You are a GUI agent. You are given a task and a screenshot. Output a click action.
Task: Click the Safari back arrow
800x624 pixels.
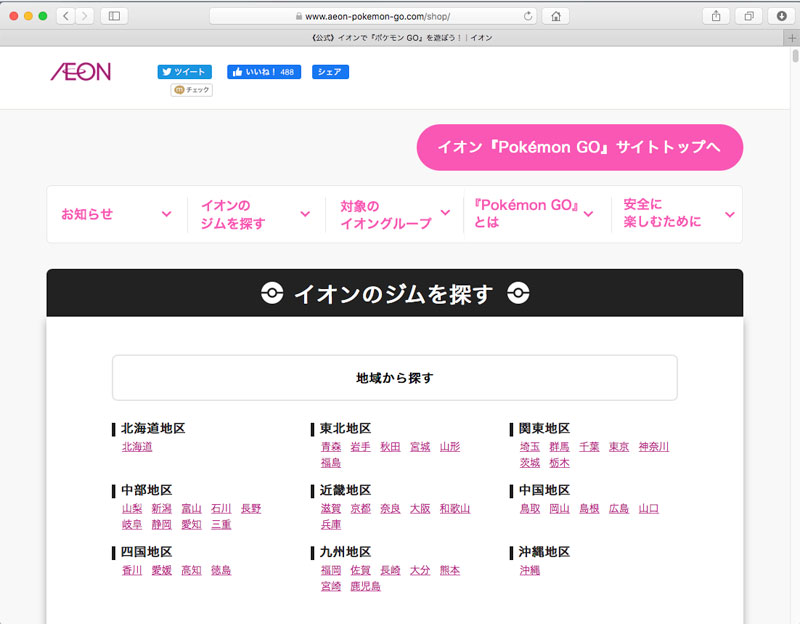[65, 16]
